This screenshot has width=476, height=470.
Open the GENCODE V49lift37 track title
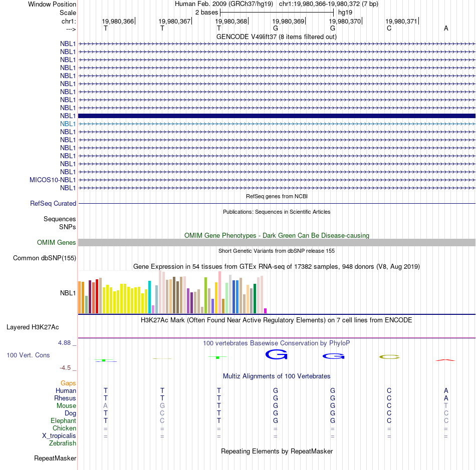tap(277, 37)
